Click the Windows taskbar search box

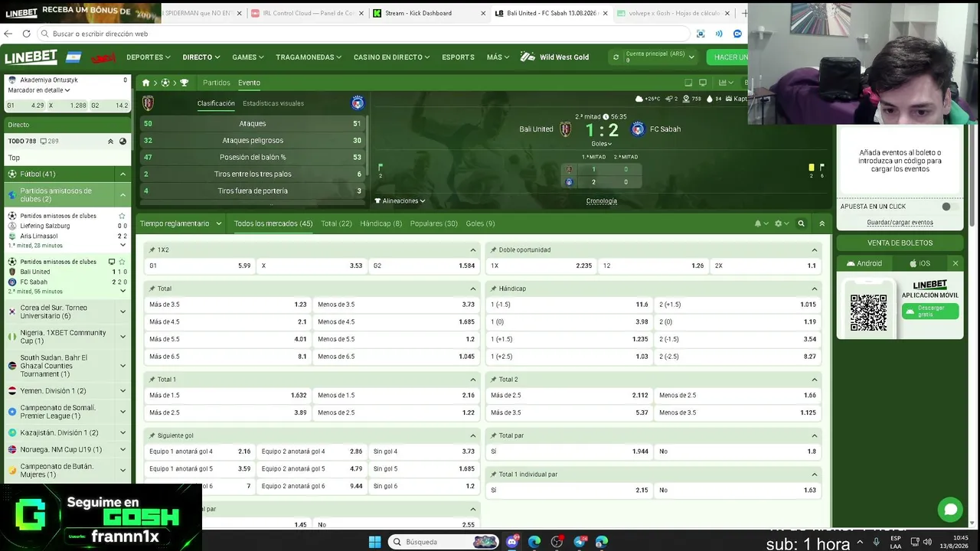click(x=444, y=542)
